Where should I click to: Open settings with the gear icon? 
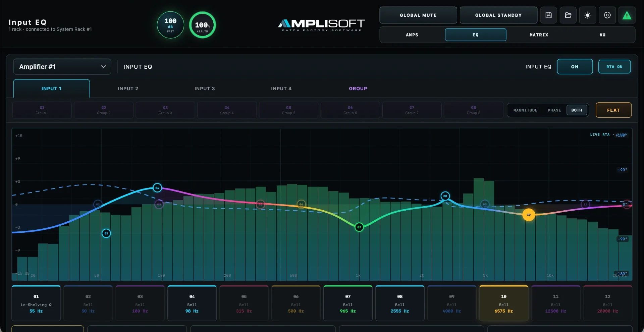tap(607, 15)
